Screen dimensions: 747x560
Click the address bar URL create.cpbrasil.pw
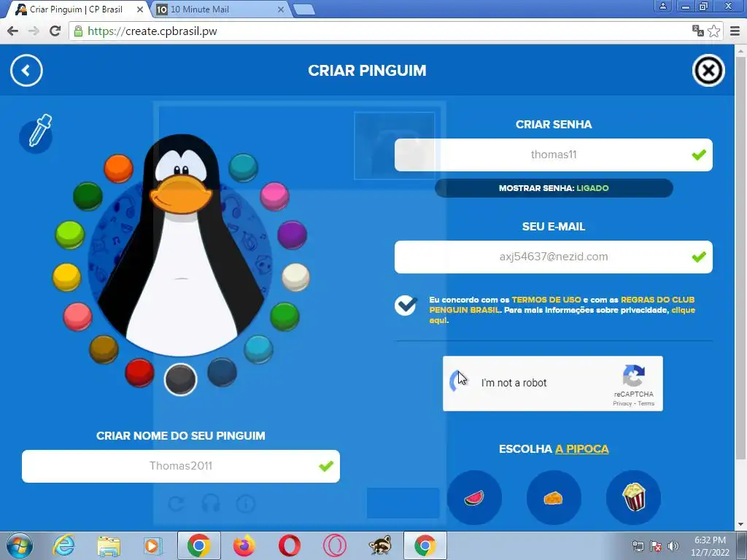(x=152, y=31)
